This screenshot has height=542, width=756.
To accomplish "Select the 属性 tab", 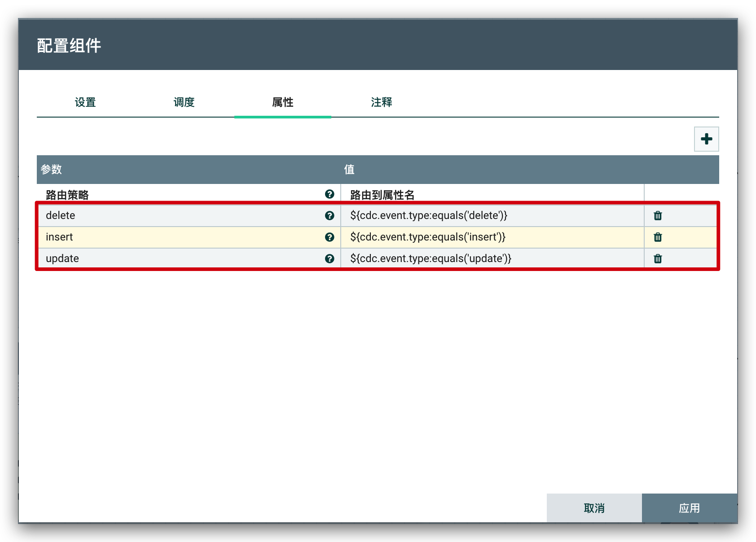I will (x=283, y=103).
